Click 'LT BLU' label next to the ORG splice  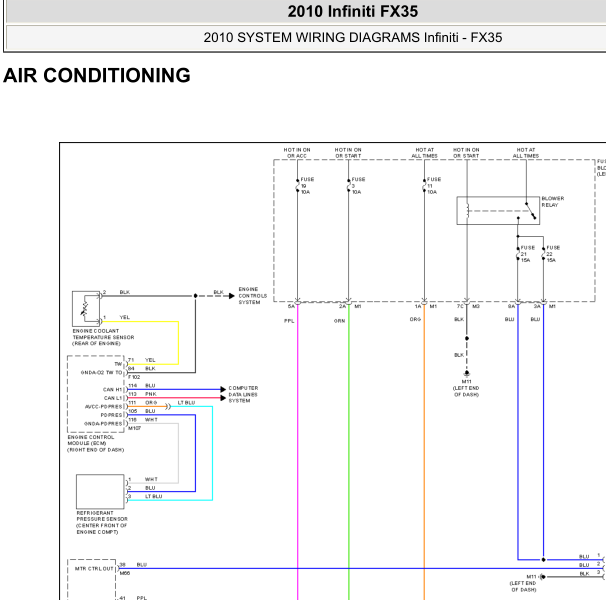tap(186, 402)
